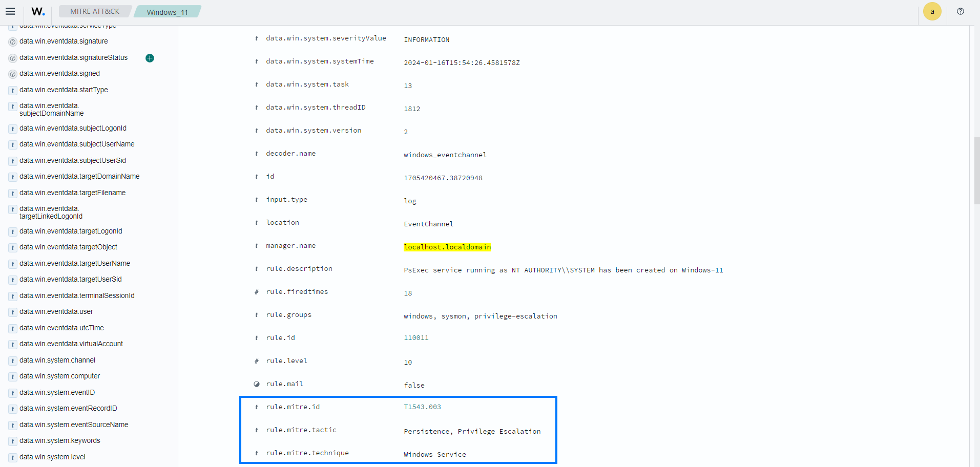This screenshot has width=980, height=467.
Task: Select the data.win.system.eventSourceName field
Action: [x=74, y=424]
